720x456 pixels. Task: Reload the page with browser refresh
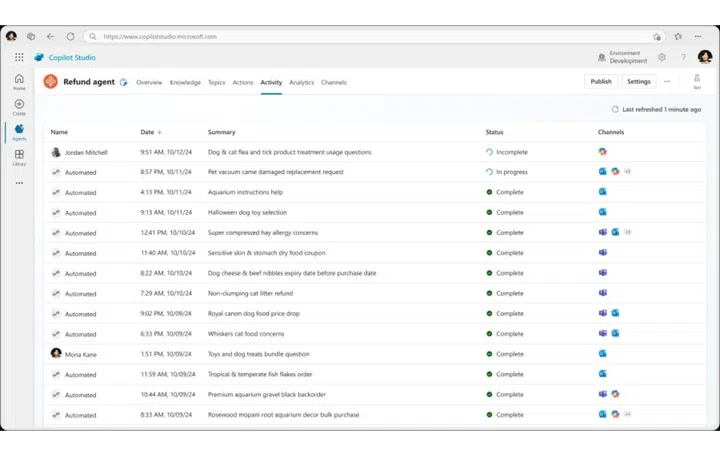70,36
